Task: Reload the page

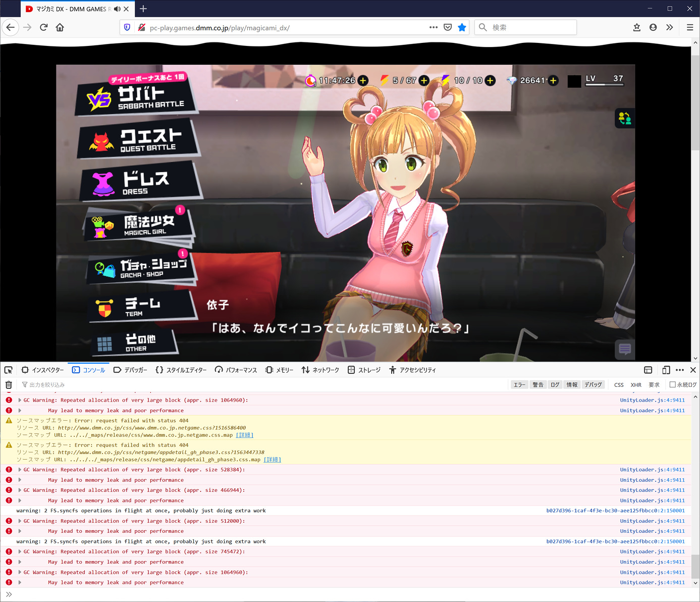Action: [44, 27]
